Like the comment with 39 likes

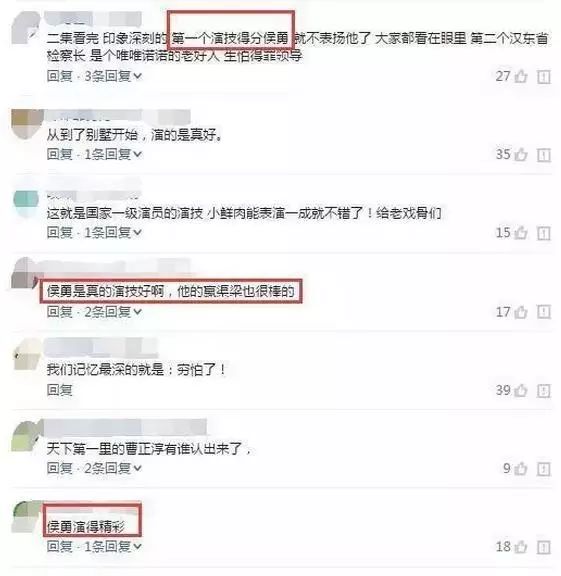[x=521, y=390]
